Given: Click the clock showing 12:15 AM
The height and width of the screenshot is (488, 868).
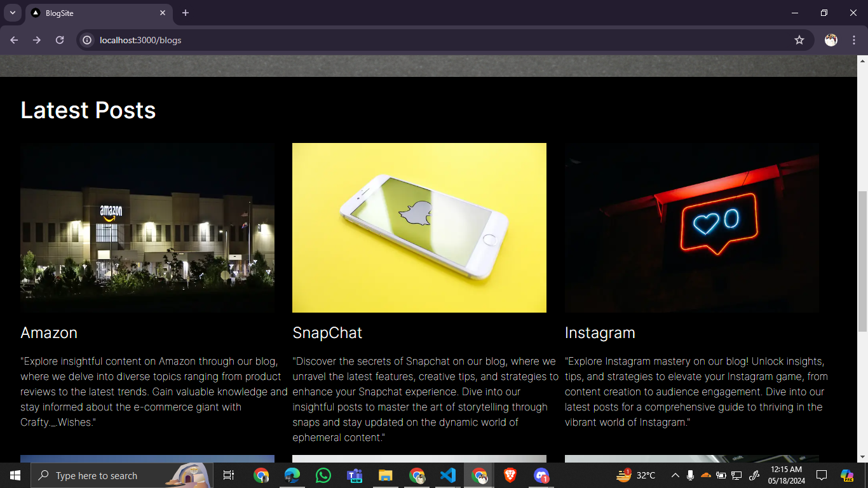Looking at the screenshot, I should [x=787, y=475].
